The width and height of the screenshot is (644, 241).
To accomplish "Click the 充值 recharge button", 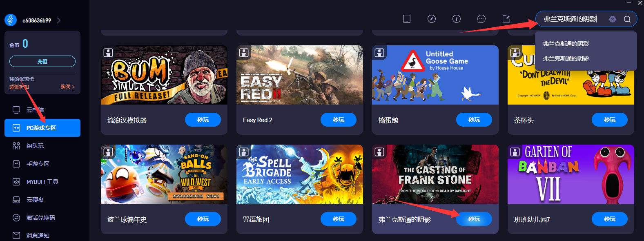I will click(x=42, y=61).
